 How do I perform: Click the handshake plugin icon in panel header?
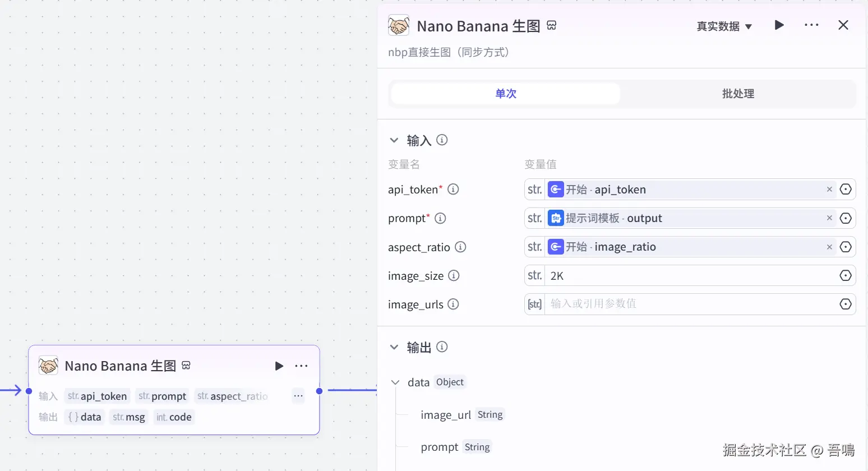pyautogui.click(x=399, y=25)
